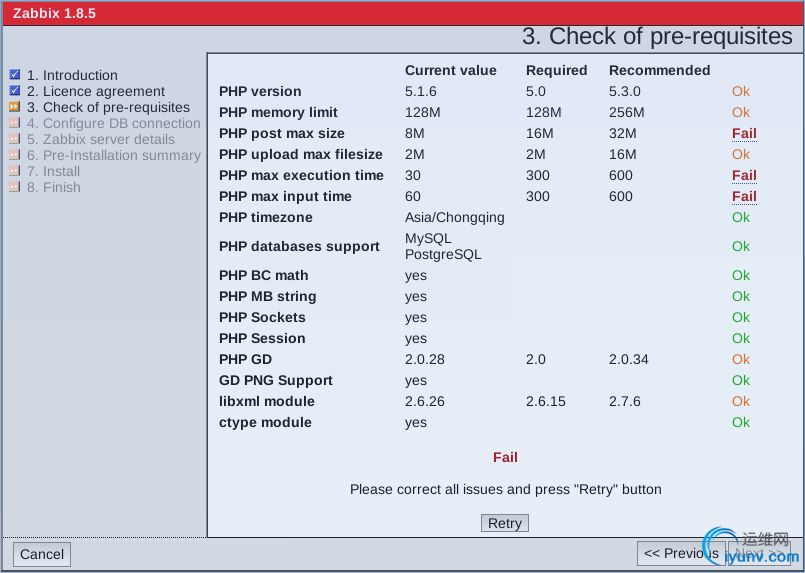Select step 8. Finish
Image resolution: width=805 pixels, height=573 pixels.
tap(54, 187)
